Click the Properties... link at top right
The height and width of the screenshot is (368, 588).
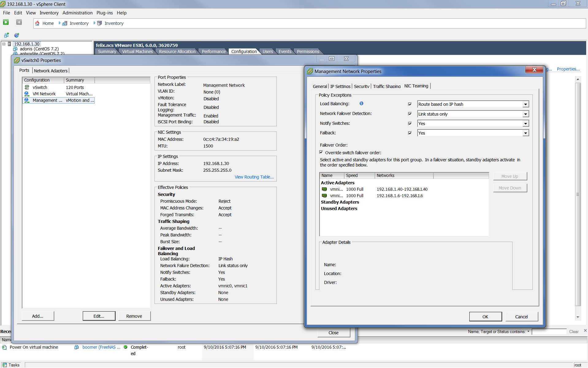click(x=568, y=69)
